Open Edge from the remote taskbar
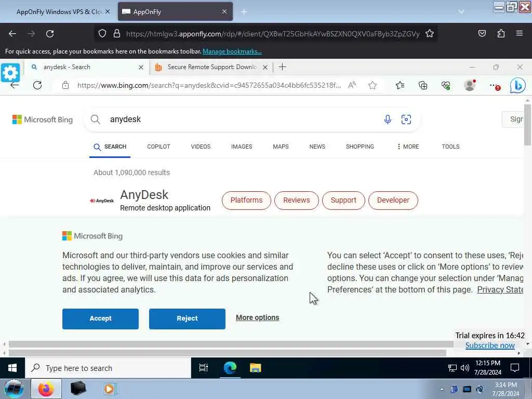The width and height of the screenshot is (532, 399). point(230,368)
